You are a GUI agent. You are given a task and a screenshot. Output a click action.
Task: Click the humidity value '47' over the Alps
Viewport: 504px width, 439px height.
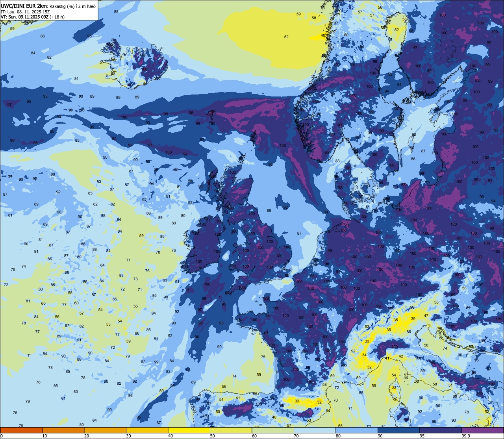(426, 316)
